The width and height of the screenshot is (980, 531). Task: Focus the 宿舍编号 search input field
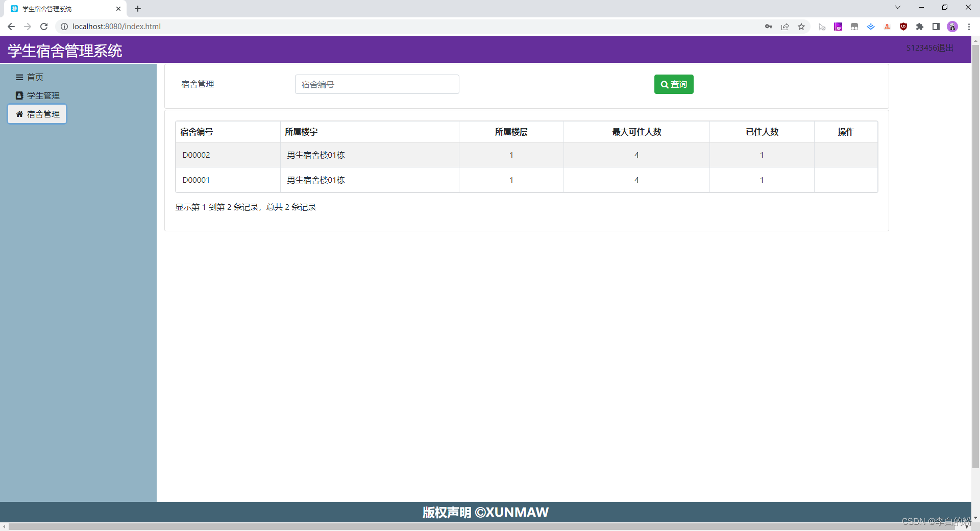377,84
